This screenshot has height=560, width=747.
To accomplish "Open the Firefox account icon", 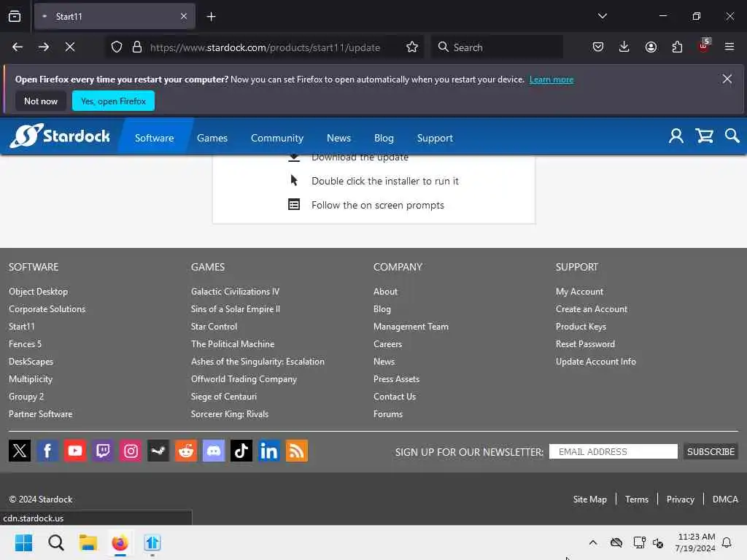I will [x=651, y=47].
